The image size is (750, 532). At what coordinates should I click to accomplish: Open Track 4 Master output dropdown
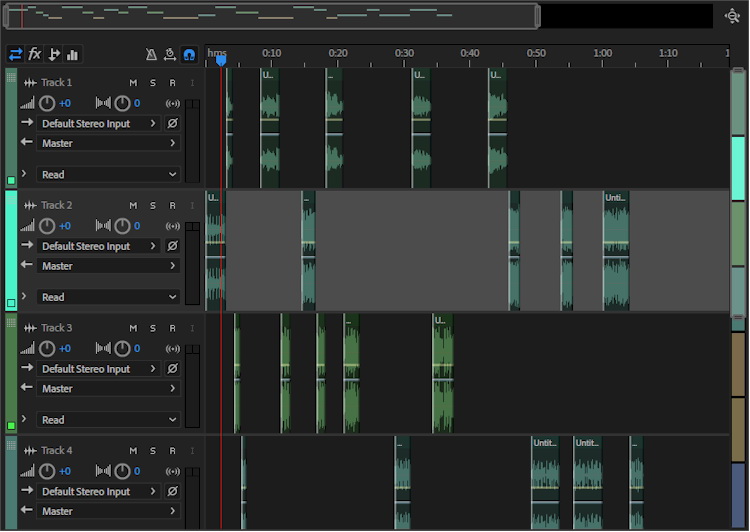pyautogui.click(x=108, y=511)
